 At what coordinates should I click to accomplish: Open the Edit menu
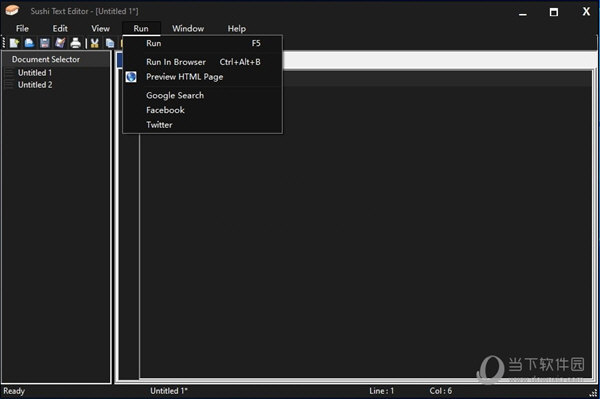[60, 29]
